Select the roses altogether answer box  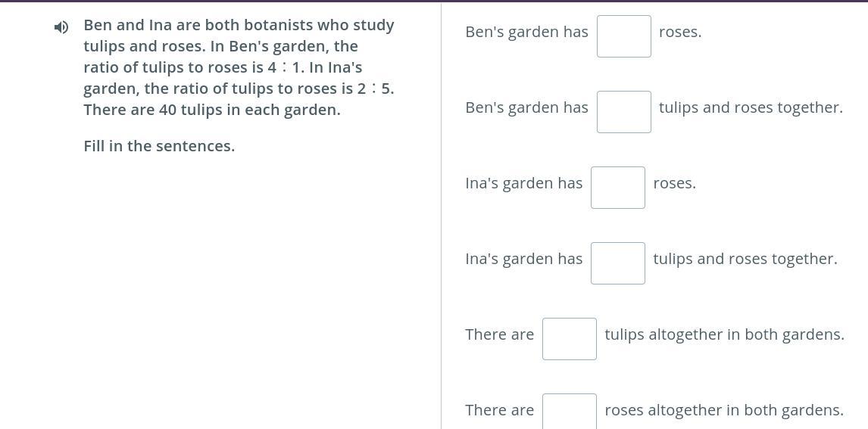tap(569, 412)
